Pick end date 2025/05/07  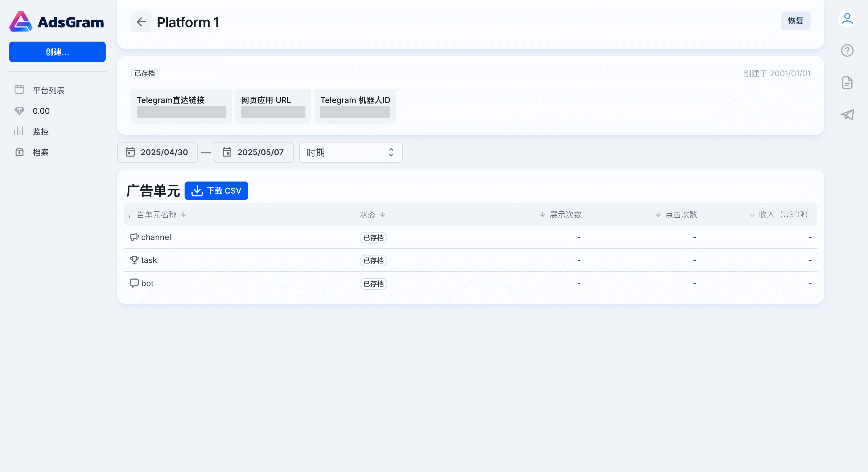click(253, 152)
